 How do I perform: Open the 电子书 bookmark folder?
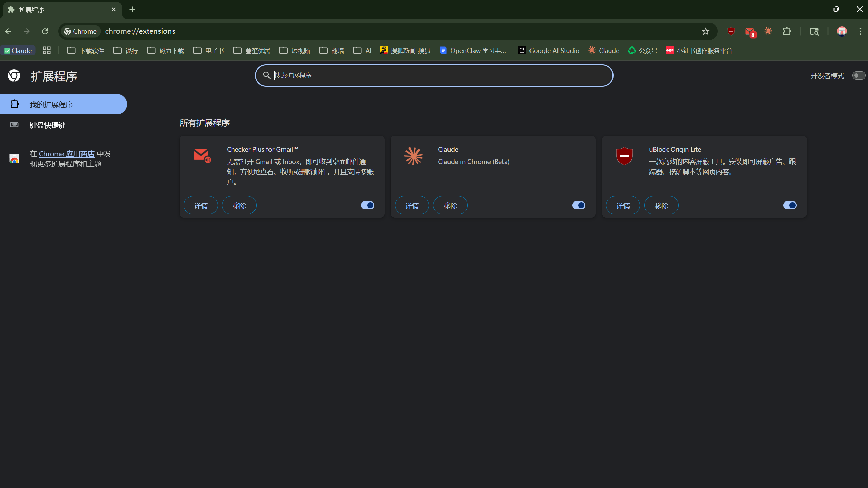pos(208,51)
